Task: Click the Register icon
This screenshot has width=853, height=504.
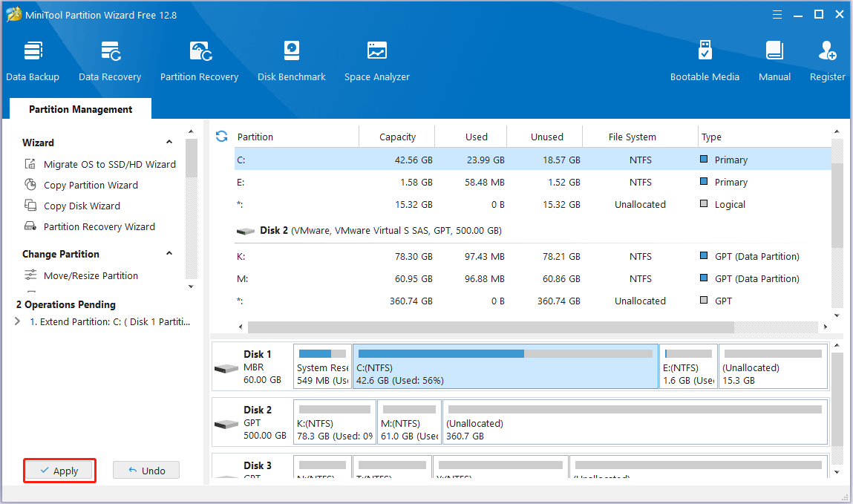Action: pyautogui.click(x=828, y=50)
